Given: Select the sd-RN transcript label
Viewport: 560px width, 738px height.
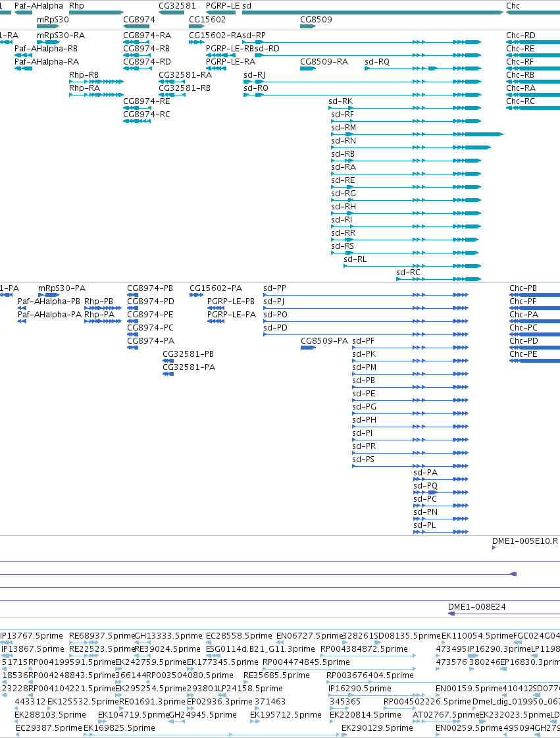Looking at the screenshot, I should (344, 141).
